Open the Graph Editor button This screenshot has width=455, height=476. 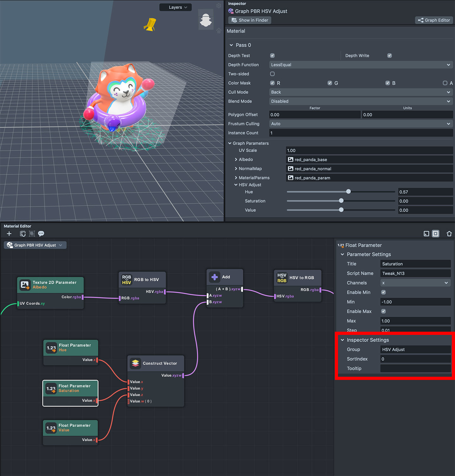coord(434,20)
